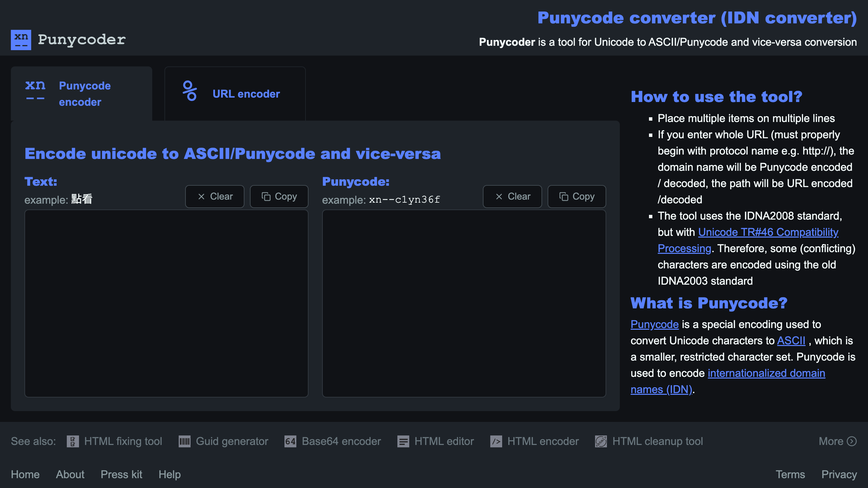Open Unicode TR#46 Compatibility Processing link

[x=768, y=232]
